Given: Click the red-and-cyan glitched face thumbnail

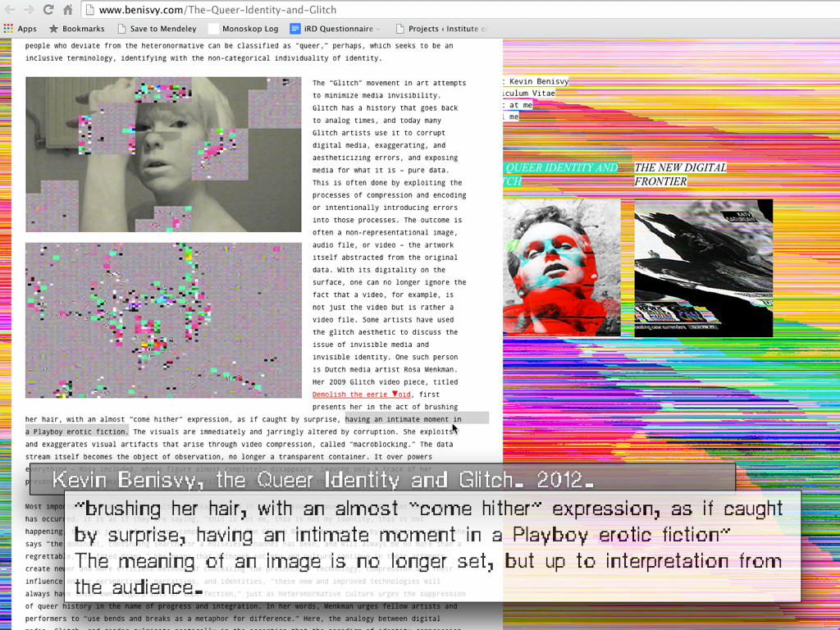Looking at the screenshot, I should [x=561, y=268].
